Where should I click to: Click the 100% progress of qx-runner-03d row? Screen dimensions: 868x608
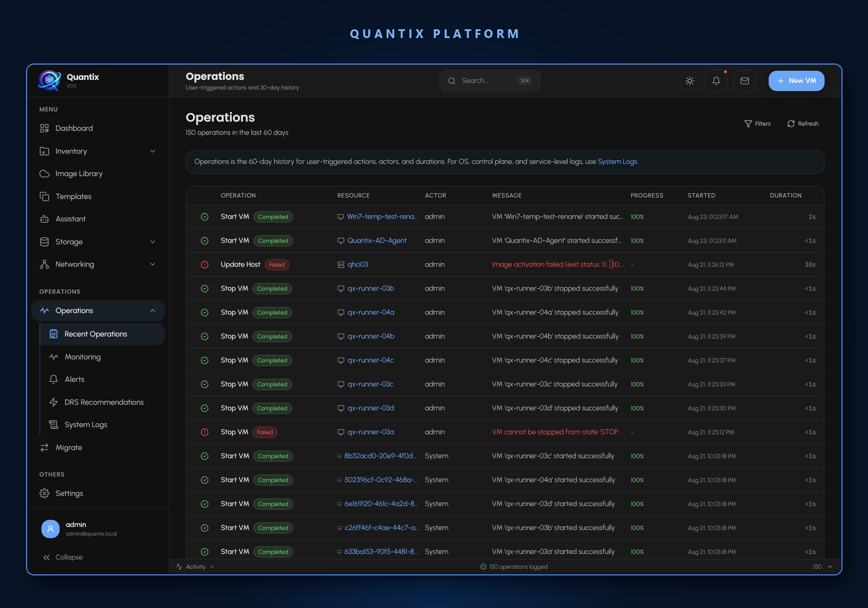(x=637, y=408)
